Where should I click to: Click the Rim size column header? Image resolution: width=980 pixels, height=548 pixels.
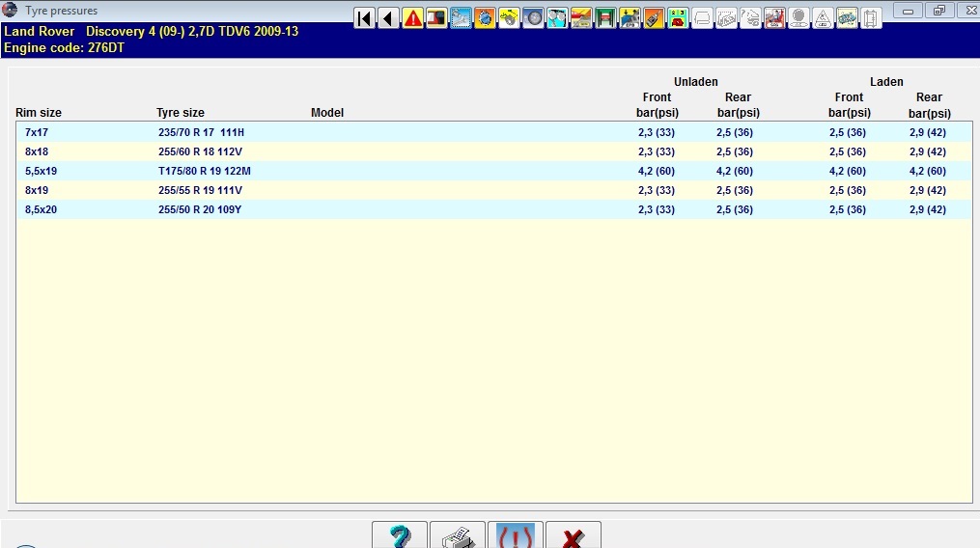(x=39, y=113)
